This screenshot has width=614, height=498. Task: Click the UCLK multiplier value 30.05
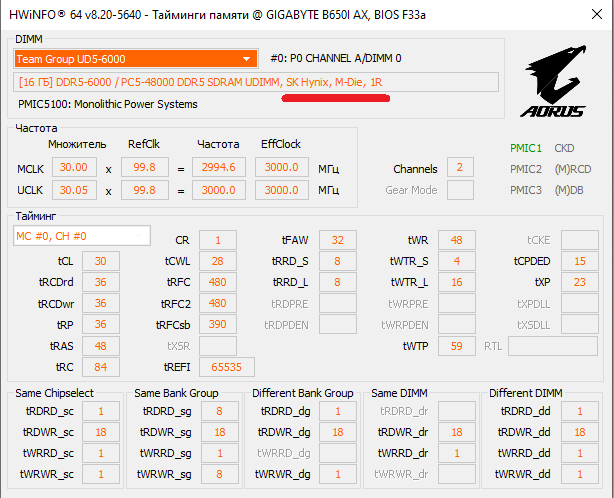pos(74,190)
